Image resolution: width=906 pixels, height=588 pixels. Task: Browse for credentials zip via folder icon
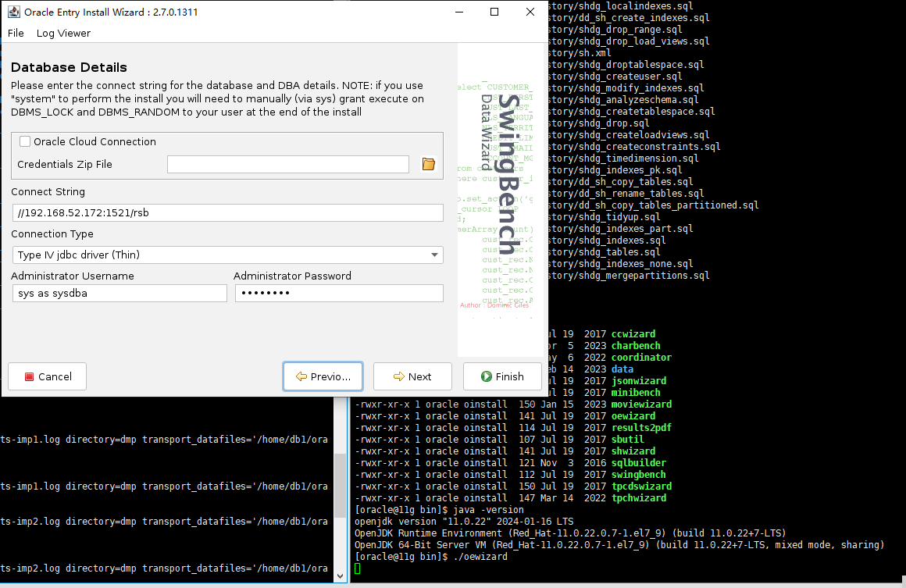[428, 164]
